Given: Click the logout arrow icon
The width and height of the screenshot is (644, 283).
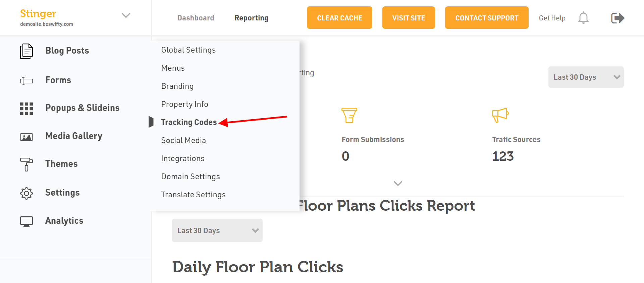Looking at the screenshot, I should click(618, 18).
